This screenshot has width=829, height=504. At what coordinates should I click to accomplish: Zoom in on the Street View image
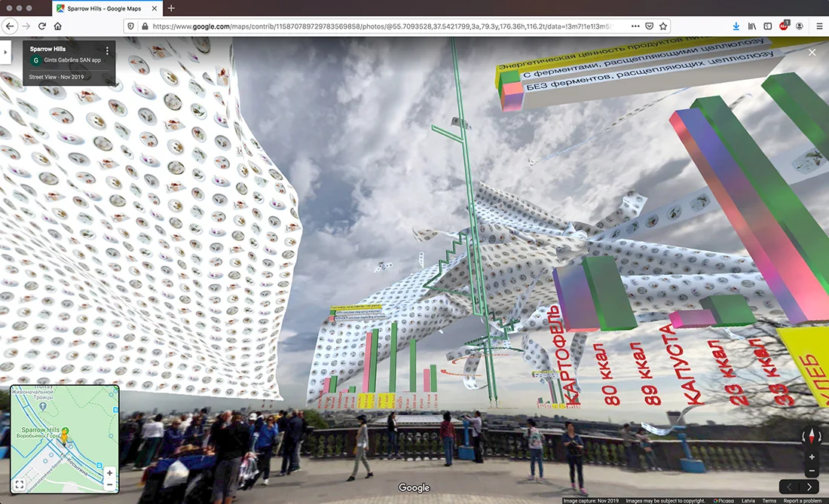click(x=812, y=457)
